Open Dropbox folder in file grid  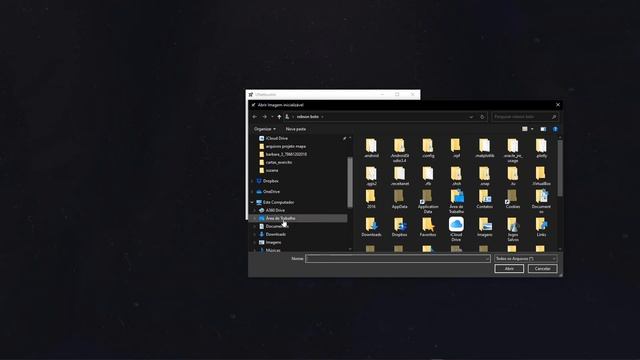coord(399,227)
